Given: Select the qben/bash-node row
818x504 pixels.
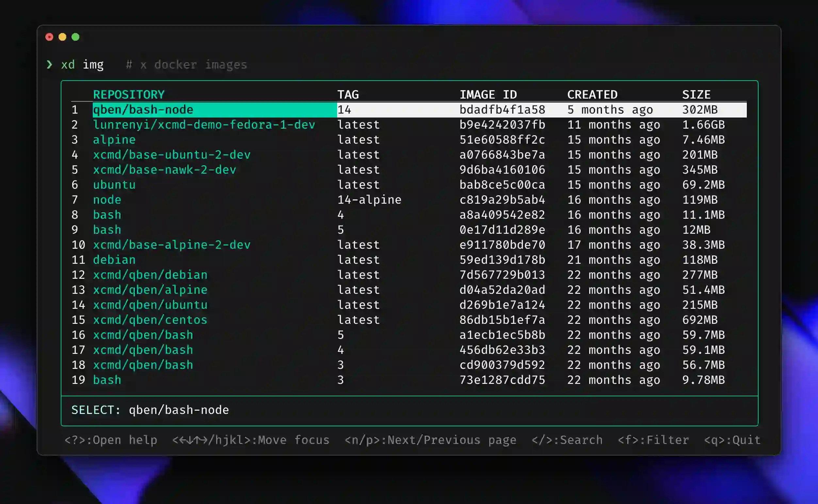Looking at the screenshot, I should (x=143, y=109).
